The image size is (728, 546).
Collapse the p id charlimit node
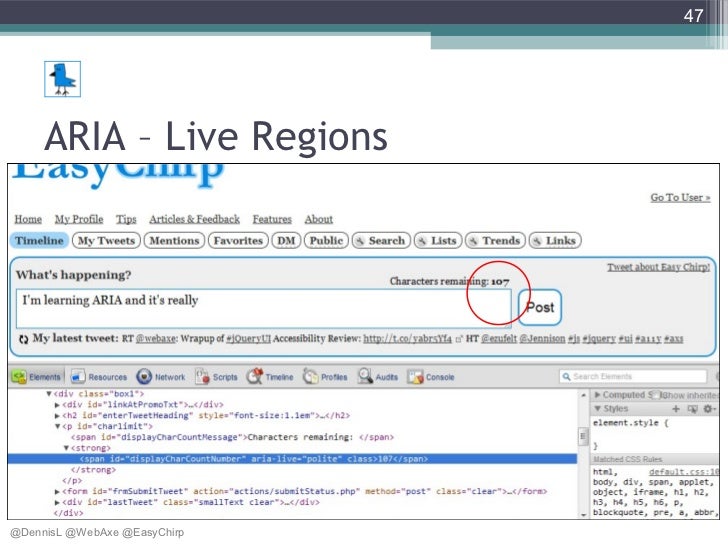coord(57,426)
